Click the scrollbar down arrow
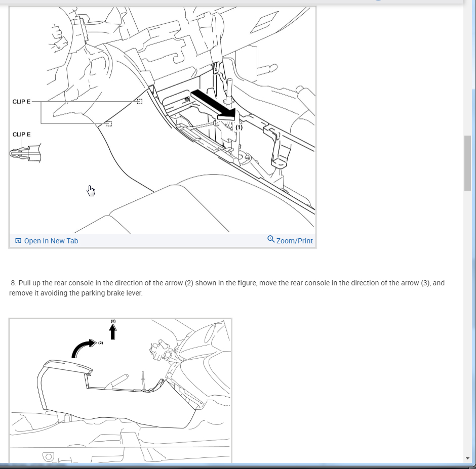The width and height of the screenshot is (476, 469). 467,458
